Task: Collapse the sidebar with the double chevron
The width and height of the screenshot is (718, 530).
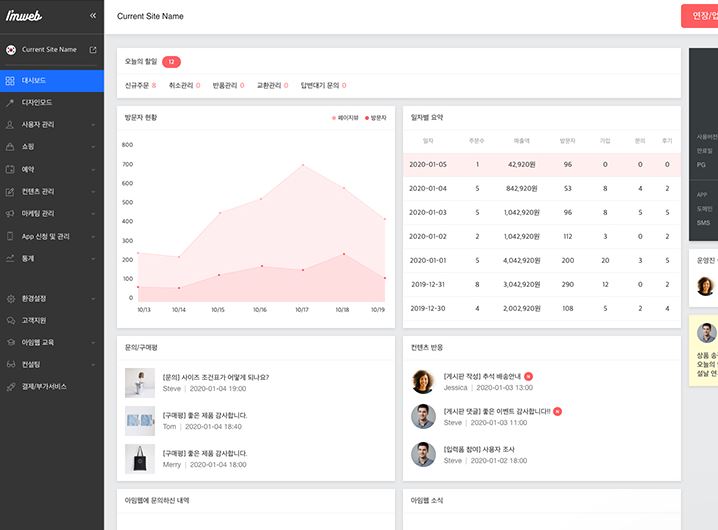Action: [x=93, y=16]
